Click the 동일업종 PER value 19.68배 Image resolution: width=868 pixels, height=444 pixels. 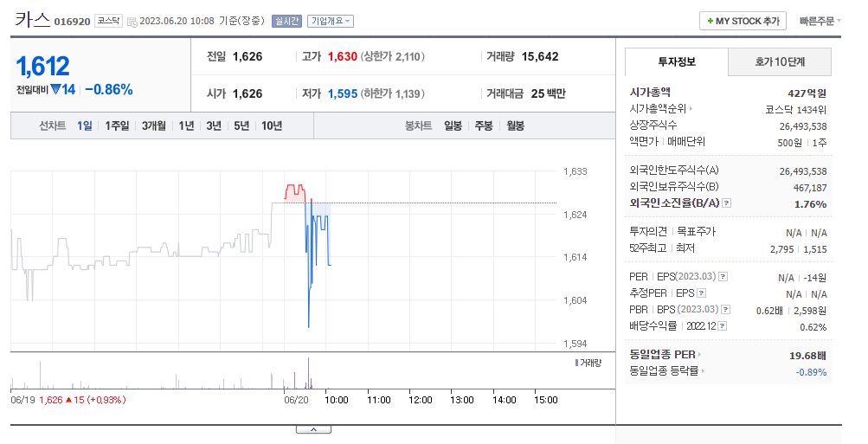pos(807,356)
